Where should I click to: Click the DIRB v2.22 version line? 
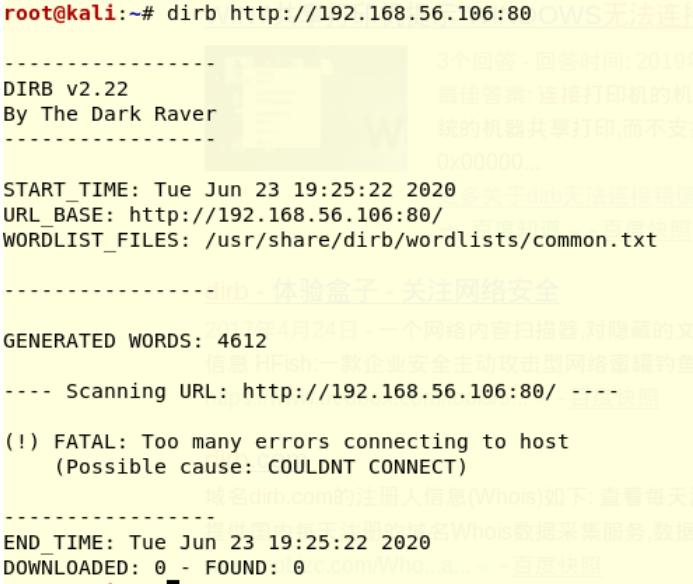(x=66, y=89)
